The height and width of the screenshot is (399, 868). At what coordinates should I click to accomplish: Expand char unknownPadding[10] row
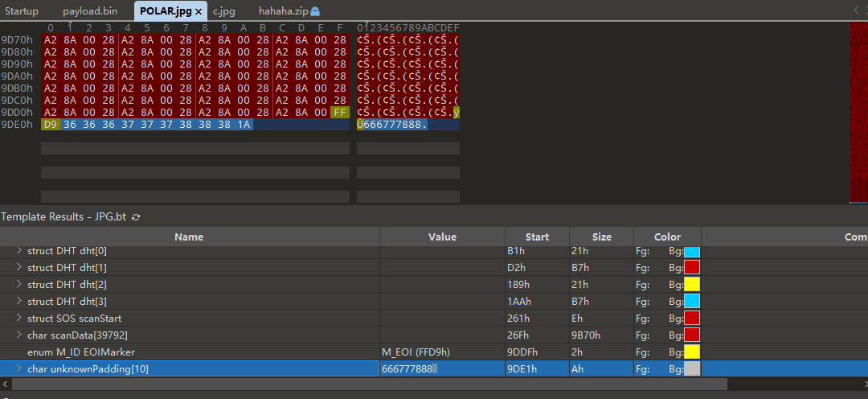(x=19, y=368)
